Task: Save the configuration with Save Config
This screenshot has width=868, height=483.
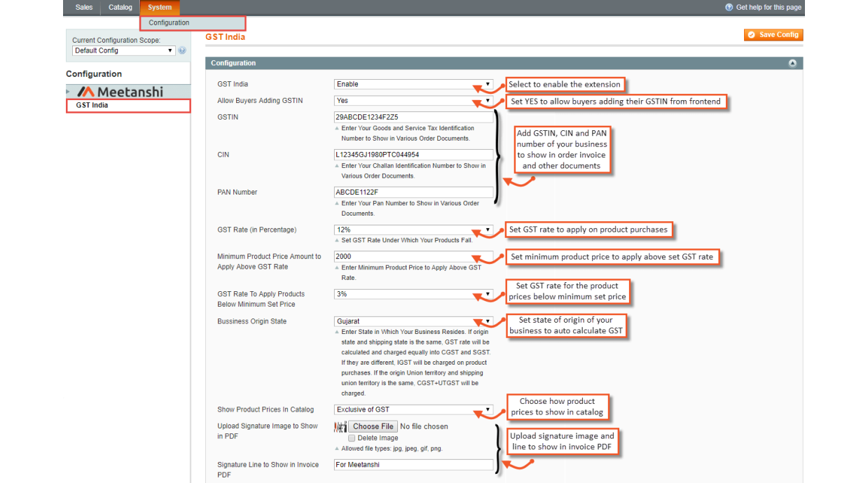Action: (773, 35)
